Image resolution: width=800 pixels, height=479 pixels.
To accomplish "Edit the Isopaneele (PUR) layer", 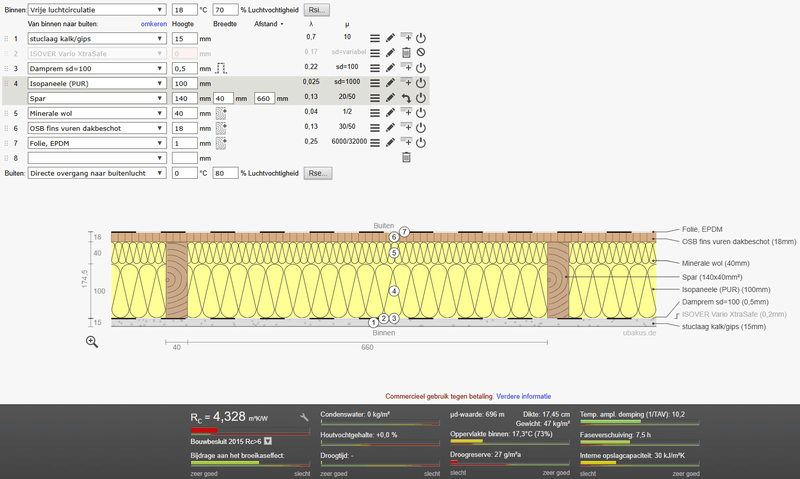I will tap(390, 83).
